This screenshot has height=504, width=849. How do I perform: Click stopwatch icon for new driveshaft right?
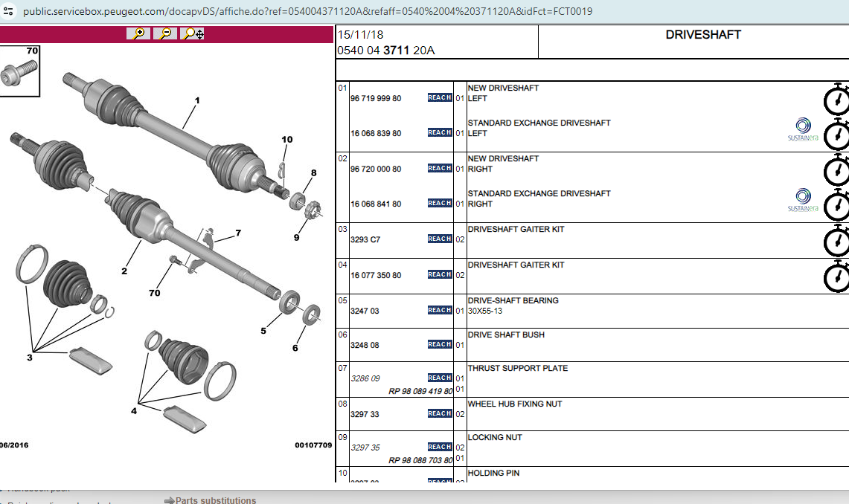pyautogui.click(x=836, y=169)
